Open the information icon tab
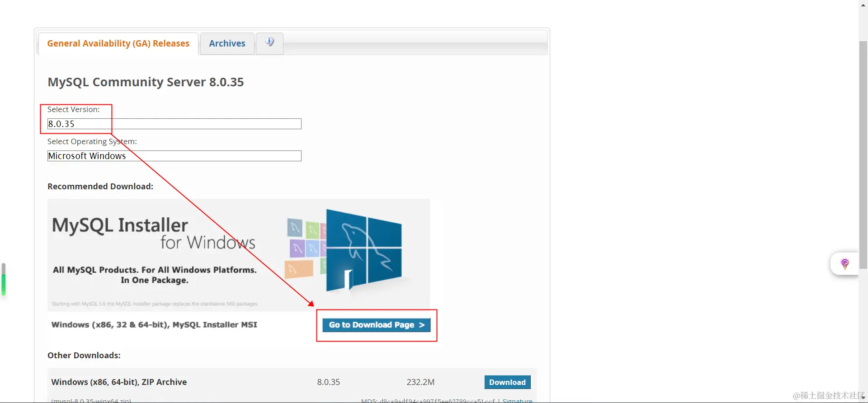The width and height of the screenshot is (868, 403). 269,42
